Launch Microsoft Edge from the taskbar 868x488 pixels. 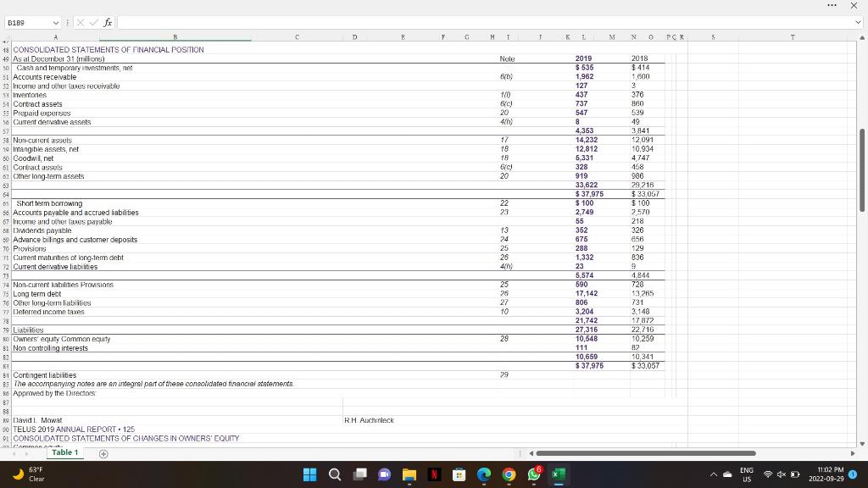tap(484, 474)
